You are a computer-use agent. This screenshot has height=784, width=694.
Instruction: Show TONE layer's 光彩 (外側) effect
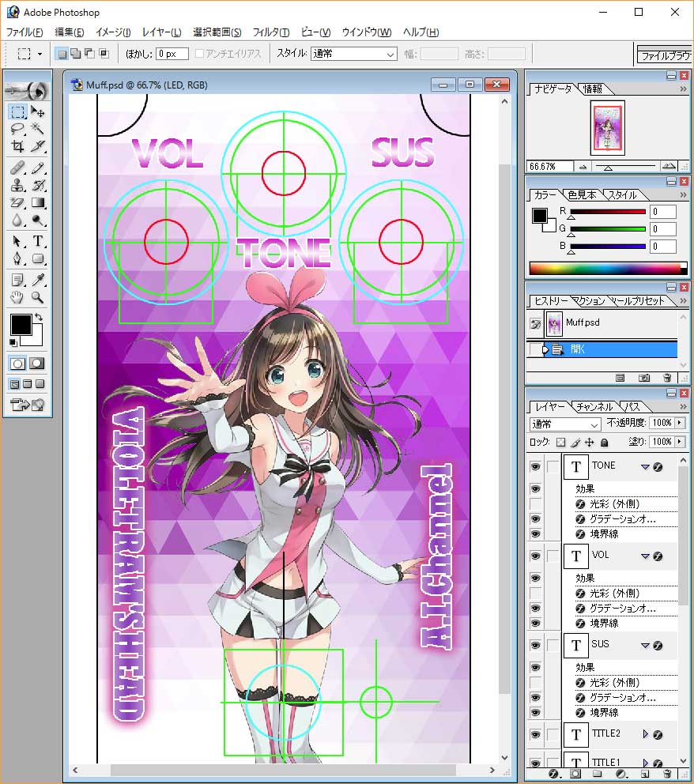click(x=535, y=504)
